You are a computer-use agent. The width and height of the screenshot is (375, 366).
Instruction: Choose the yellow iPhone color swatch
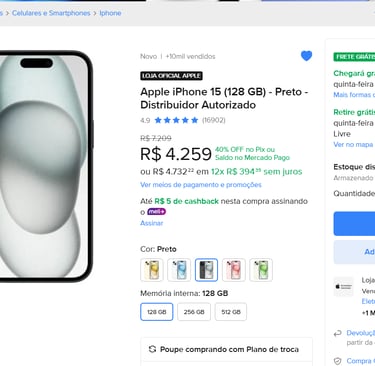point(152,270)
